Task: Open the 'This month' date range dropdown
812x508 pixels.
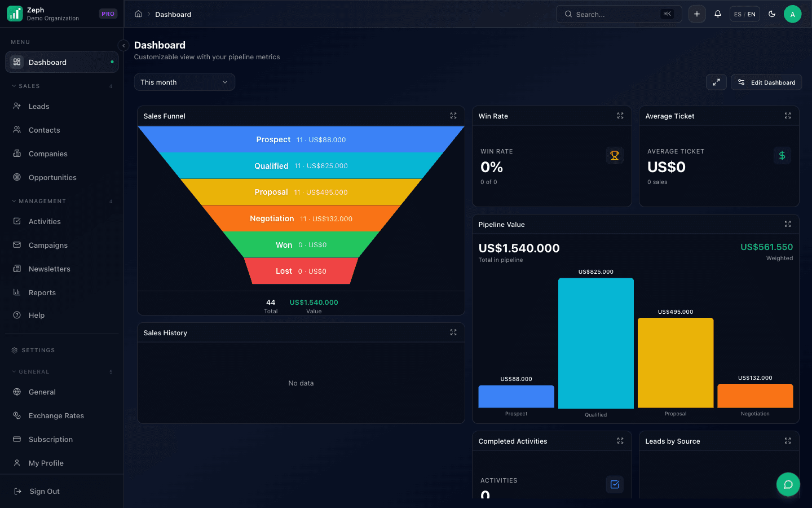Action: 184,82
